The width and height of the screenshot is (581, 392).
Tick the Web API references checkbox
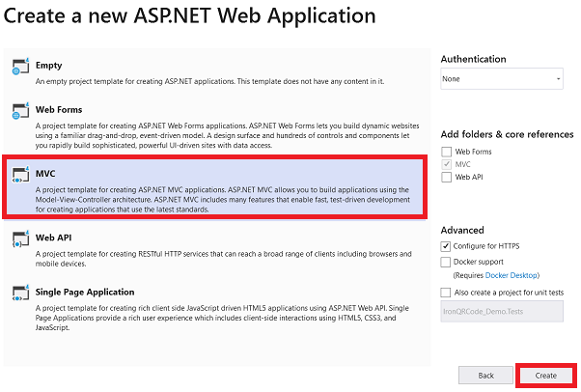coord(446,177)
